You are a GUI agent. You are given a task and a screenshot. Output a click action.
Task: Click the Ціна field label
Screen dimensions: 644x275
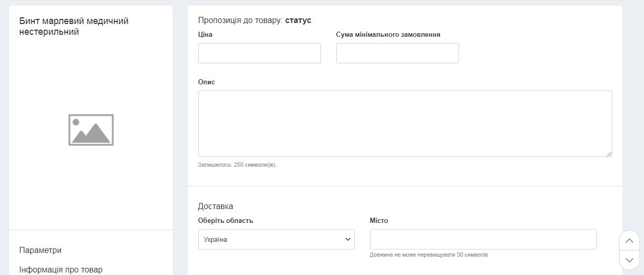(x=205, y=35)
